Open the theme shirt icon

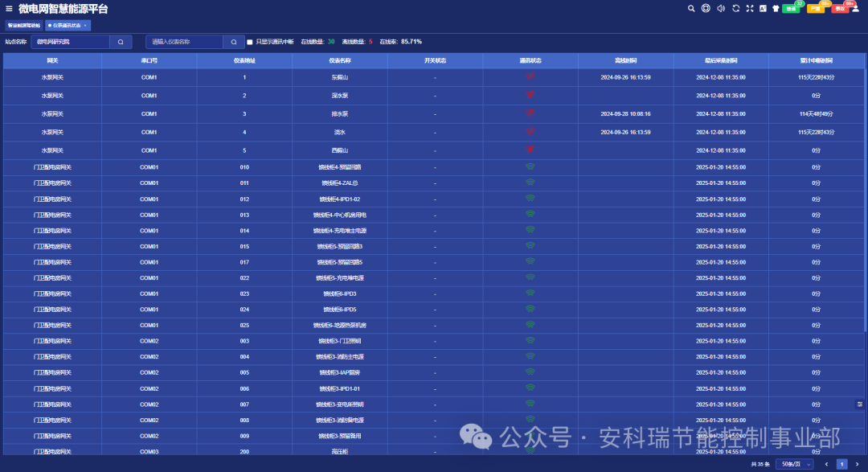(776, 8)
